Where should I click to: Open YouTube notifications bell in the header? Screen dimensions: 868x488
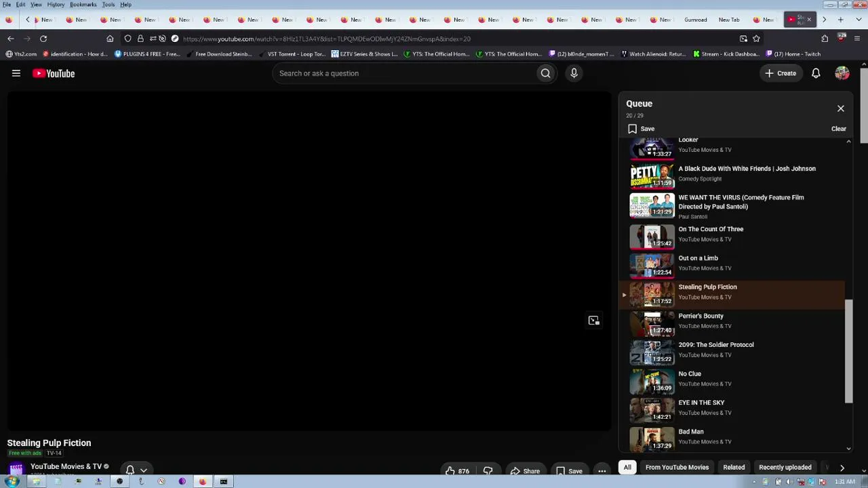pyautogui.click(x=816, y=73)
